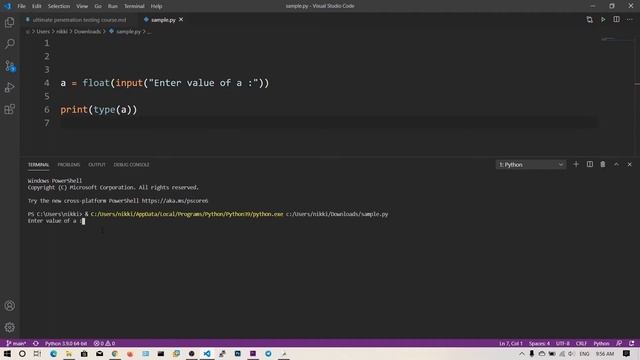The height and width of the screenshot is (360, 640).
Task: Open the Extensions view
Action: point(10,109)
